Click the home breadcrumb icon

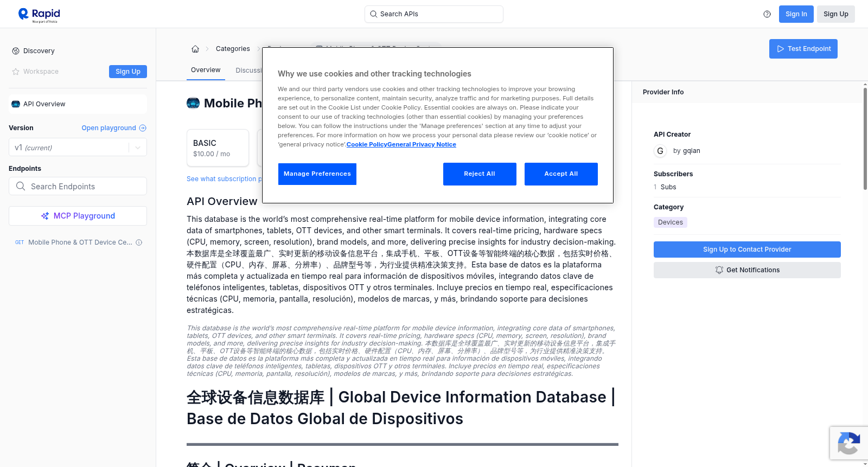pos(195,49)
